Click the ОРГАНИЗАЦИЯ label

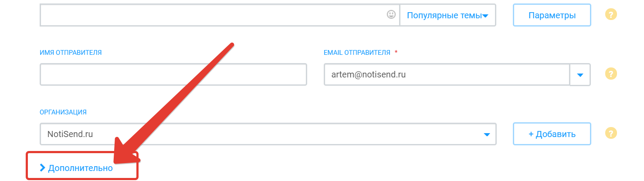pos(63,112)
